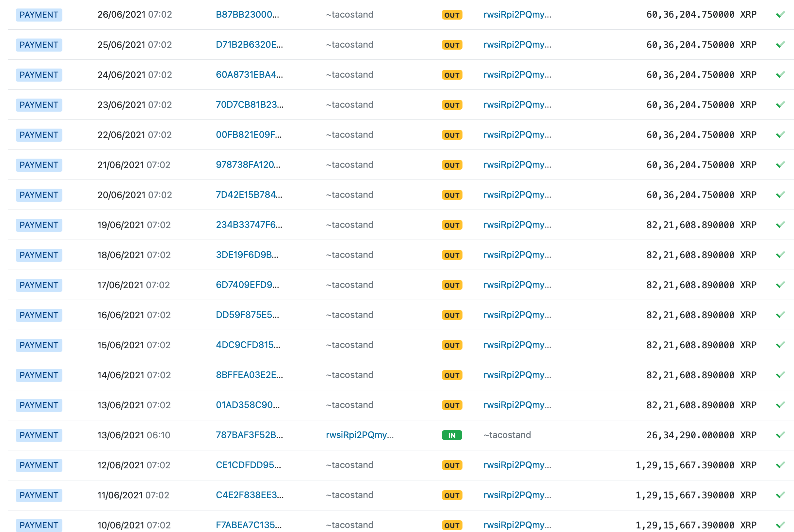Open transaction hash CE1CDFDD95...

(249, 465)
